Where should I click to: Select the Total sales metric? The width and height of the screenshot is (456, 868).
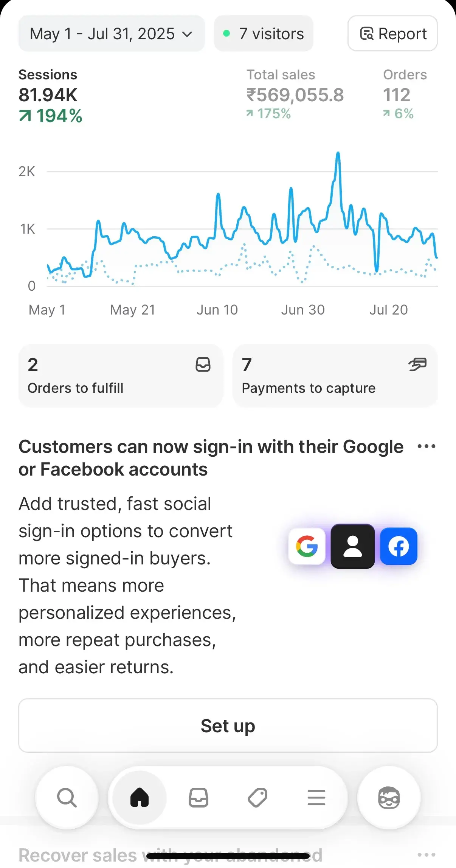click(x=295, y=95)
